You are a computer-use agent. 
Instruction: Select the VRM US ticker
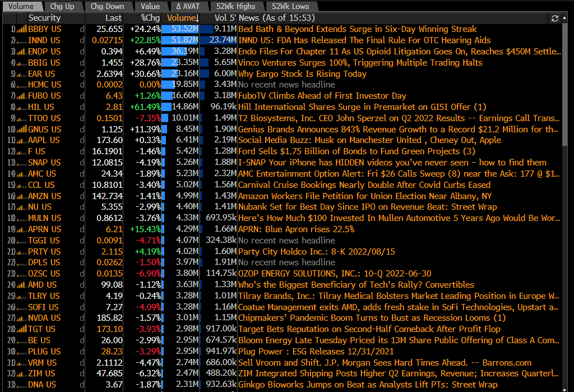click(x=42, y=363)
